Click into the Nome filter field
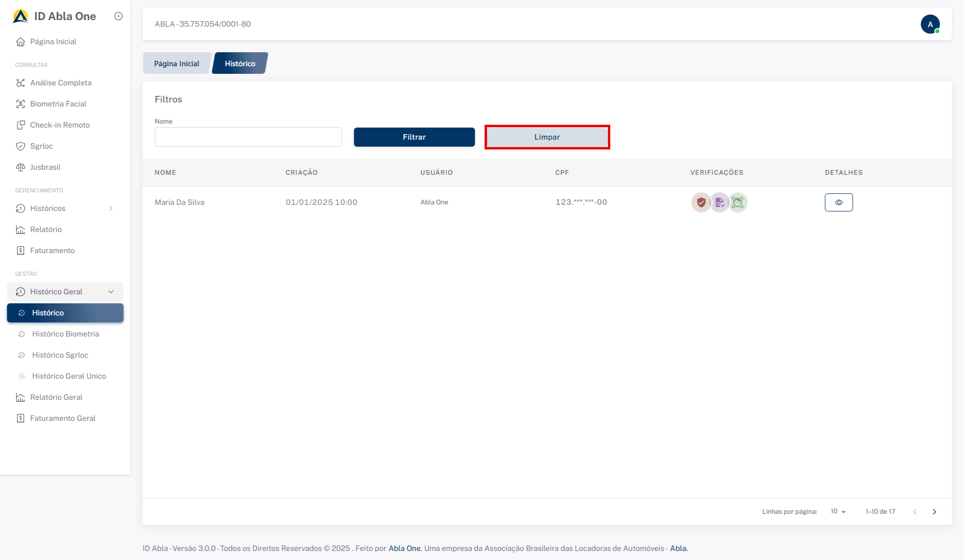This screenshot has width=965, height=560. pyautogui.click(x=248, y=137)
